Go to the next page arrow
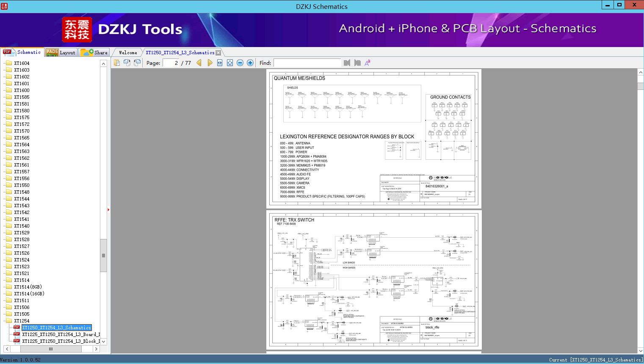This screenshot has height=364, width=644. [x=210, y=63]
